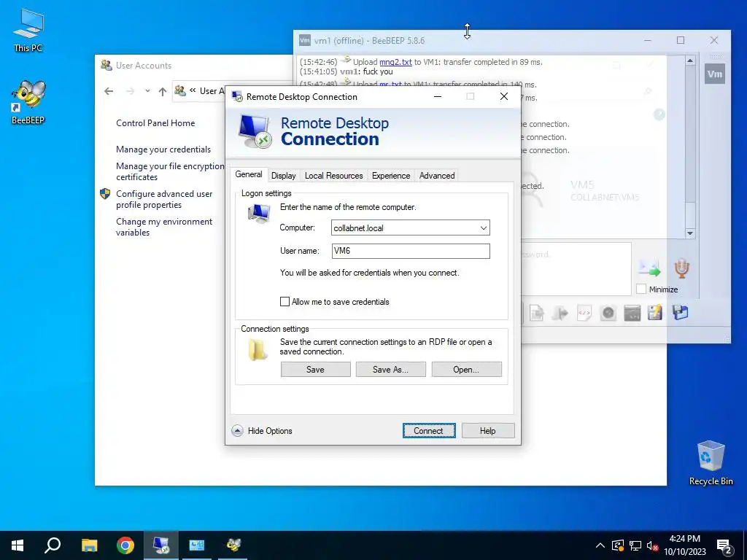Click the User Accounts breadcrumb icon in address bar
747x560 pixels.
180,90
